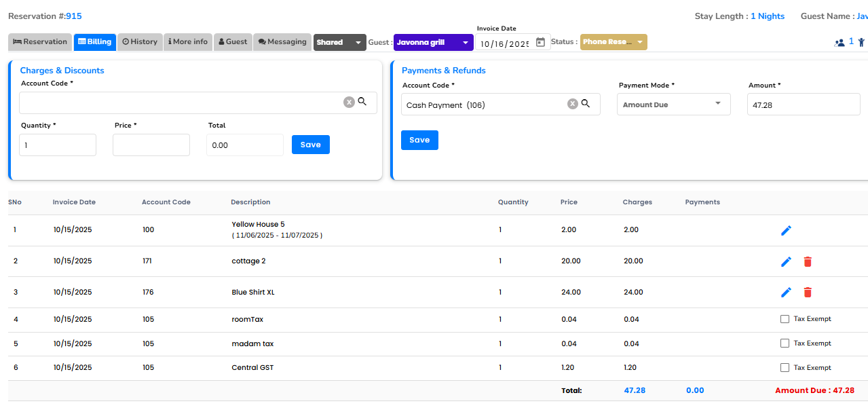Open the Payment Mode Amount Due dropdown
Viewport: 868px width, 410px height.
[x=674, y=105]
